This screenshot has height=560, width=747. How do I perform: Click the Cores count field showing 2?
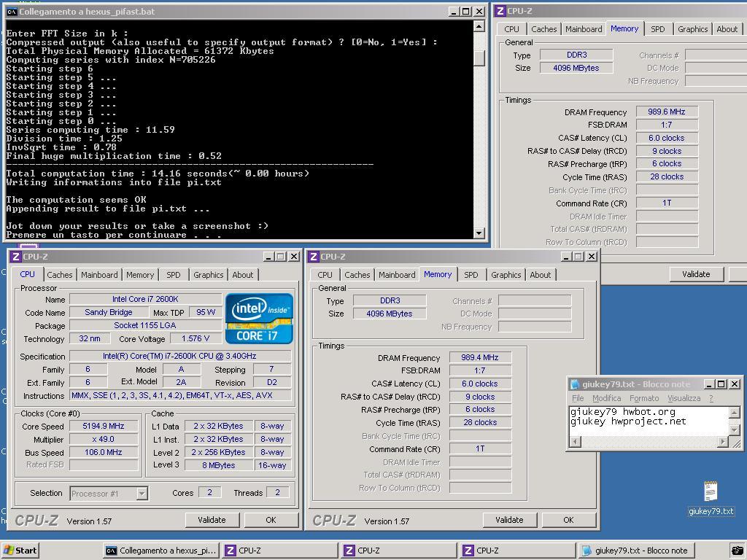pyautogui.click(x=209, y=492)
